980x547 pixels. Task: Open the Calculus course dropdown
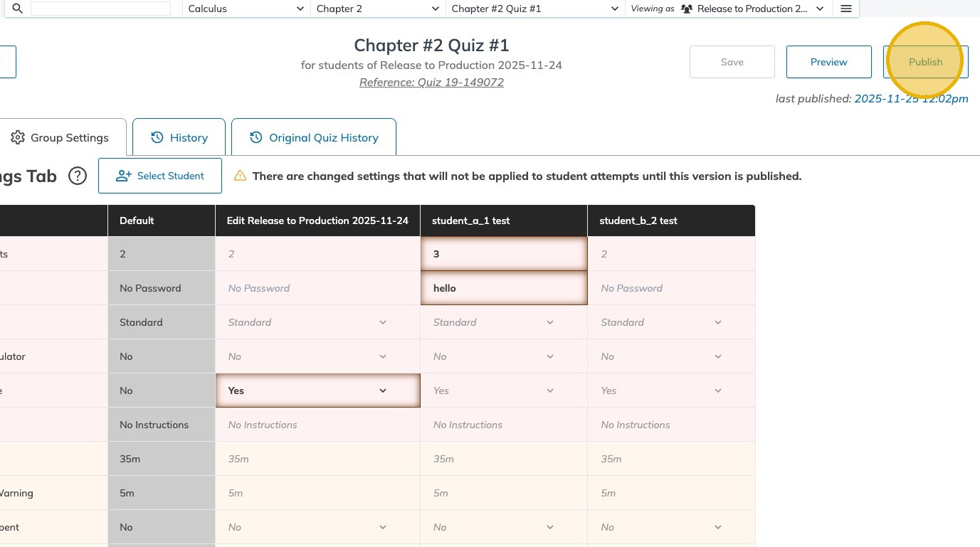(246, 9)
